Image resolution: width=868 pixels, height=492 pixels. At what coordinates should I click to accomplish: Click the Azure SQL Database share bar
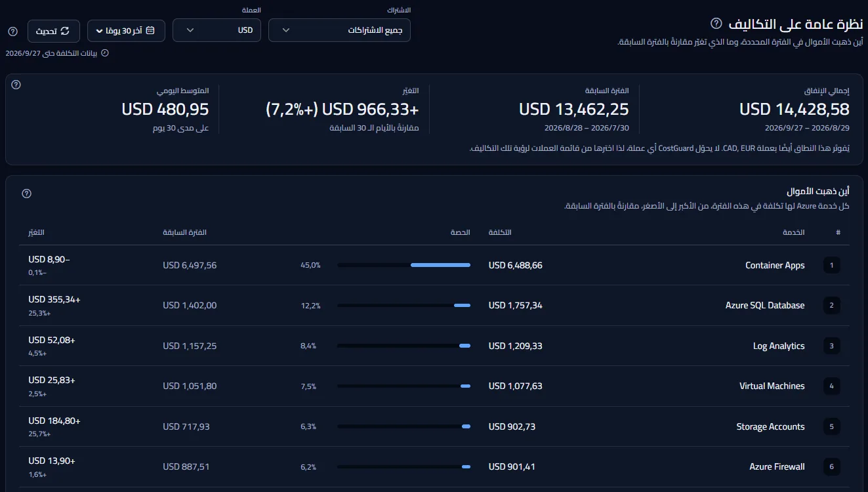pos(403,305)
